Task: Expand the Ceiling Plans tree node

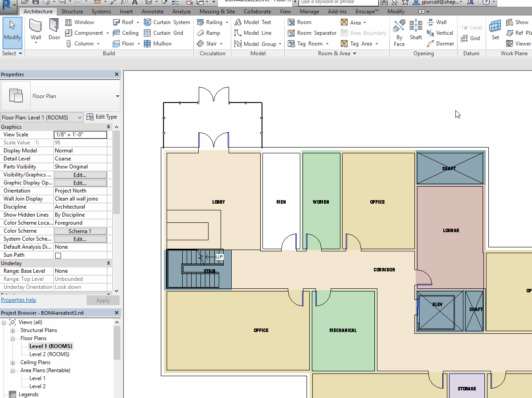Action: (x=12, y=363)
